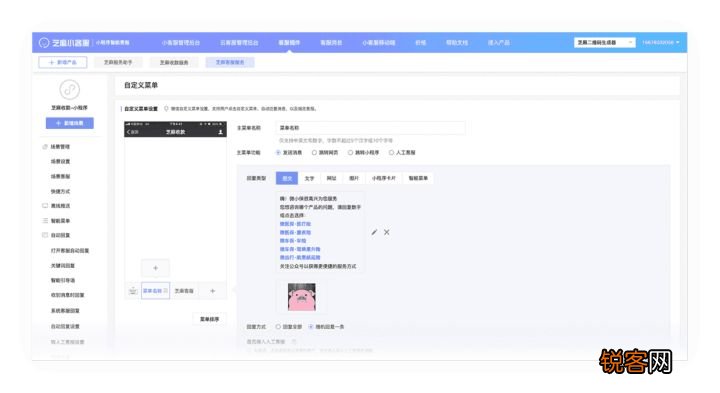
Task: Open 快捷方式 in the sidebar
Action: [x=61, y=191]
